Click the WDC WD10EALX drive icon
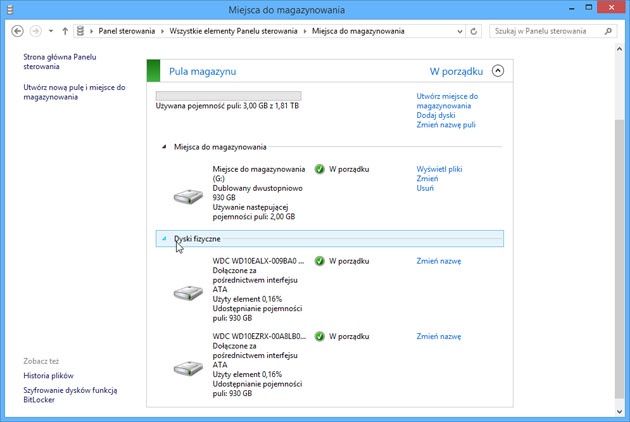 [188, 293]
